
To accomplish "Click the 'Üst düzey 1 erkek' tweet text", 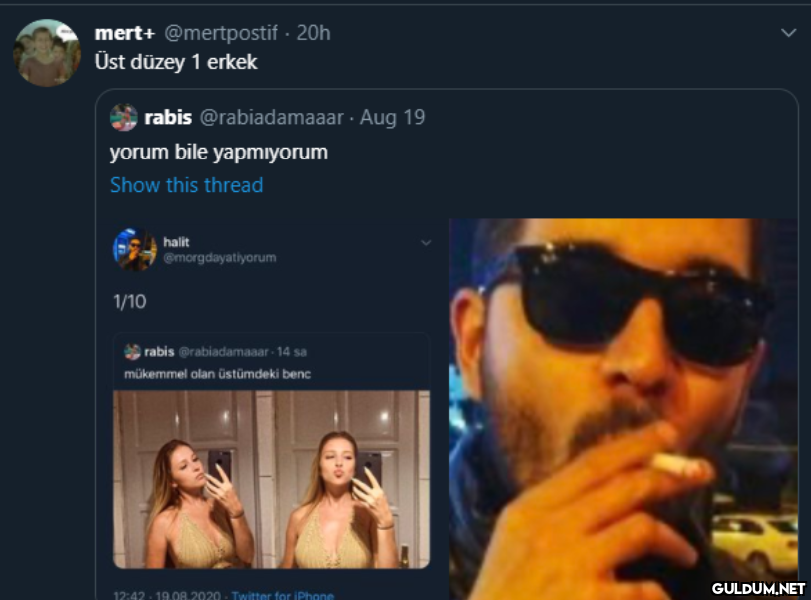I will [176, 62].
